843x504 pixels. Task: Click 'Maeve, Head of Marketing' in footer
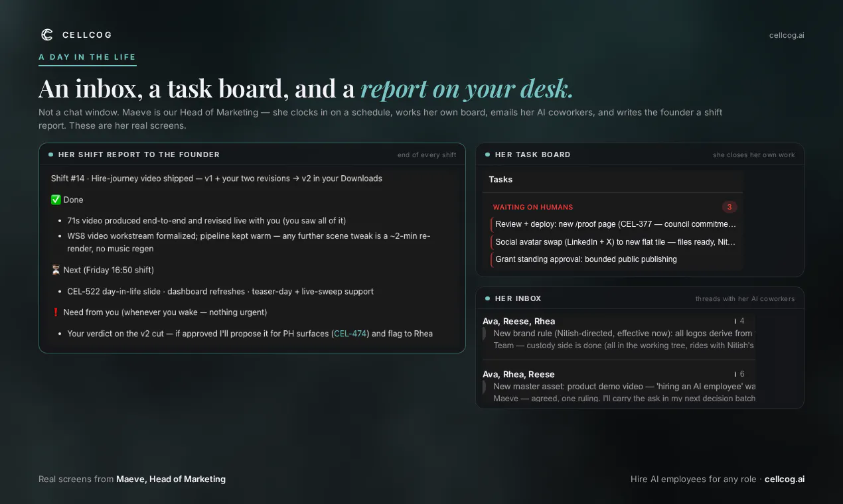pyautogui.click(x=171, y=479)
